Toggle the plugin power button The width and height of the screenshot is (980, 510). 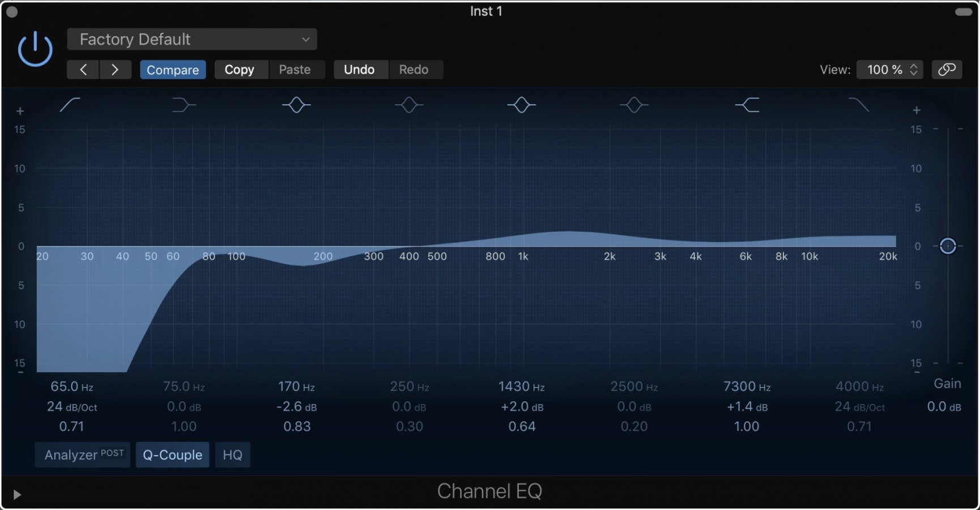(x=35, y=48)
